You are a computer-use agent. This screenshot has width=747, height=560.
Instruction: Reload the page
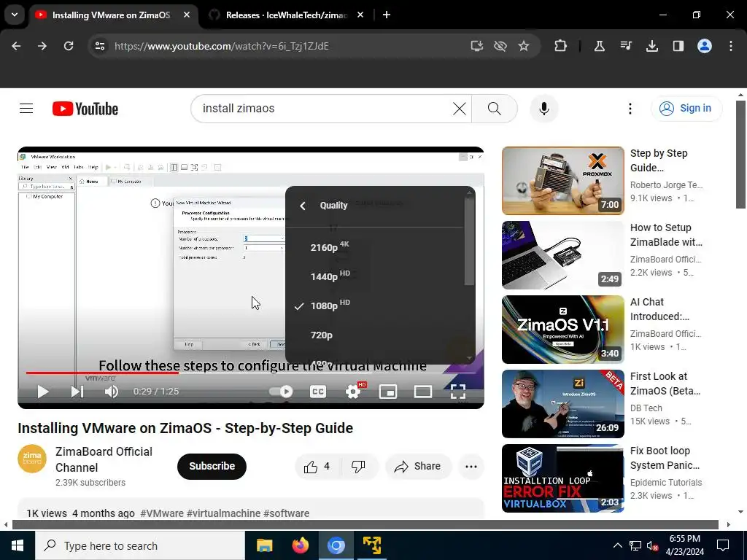click(x=69, y=46)
